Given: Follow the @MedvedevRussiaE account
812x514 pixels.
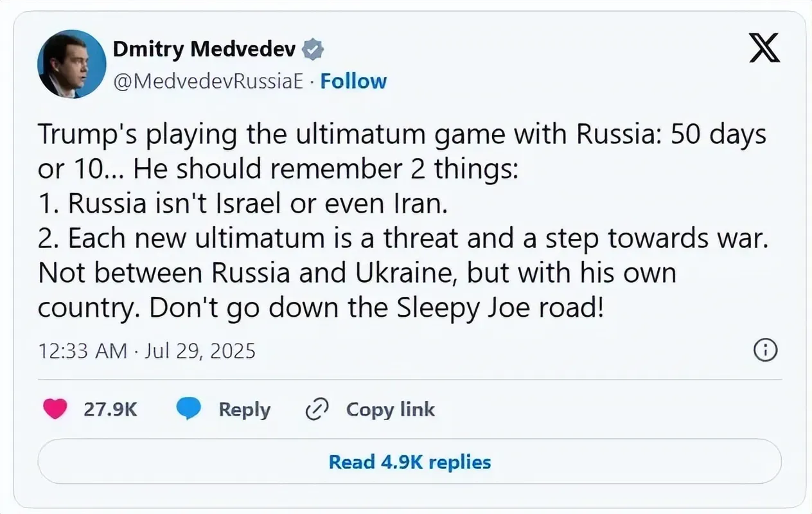Looking at the screenshot, I should (353, 82).
